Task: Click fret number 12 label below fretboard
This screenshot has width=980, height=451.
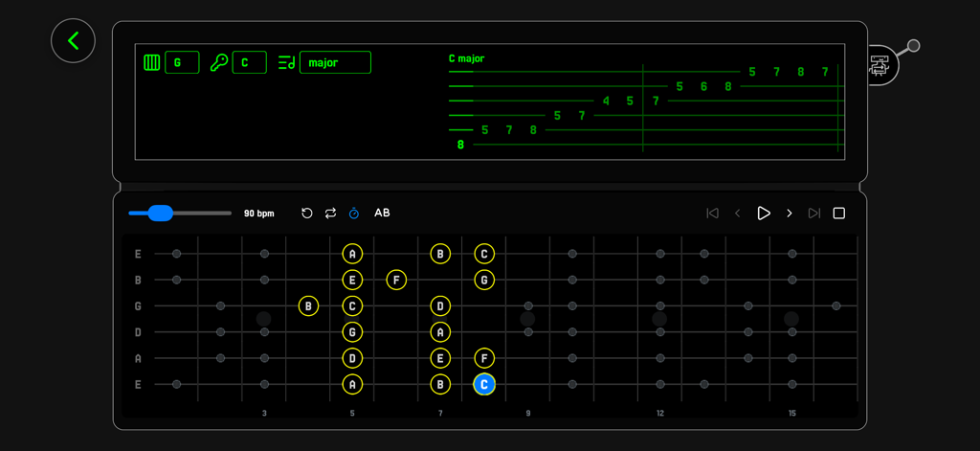Action: click(x=660, y=414)
